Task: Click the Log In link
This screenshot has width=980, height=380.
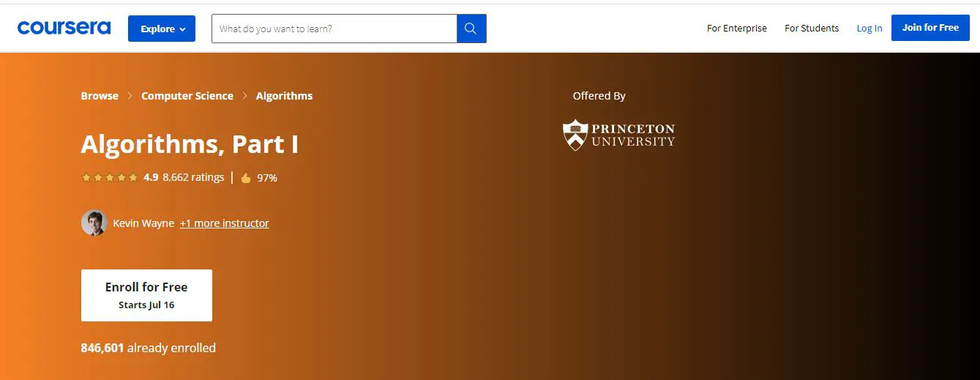Action: [x=869, y=29]
